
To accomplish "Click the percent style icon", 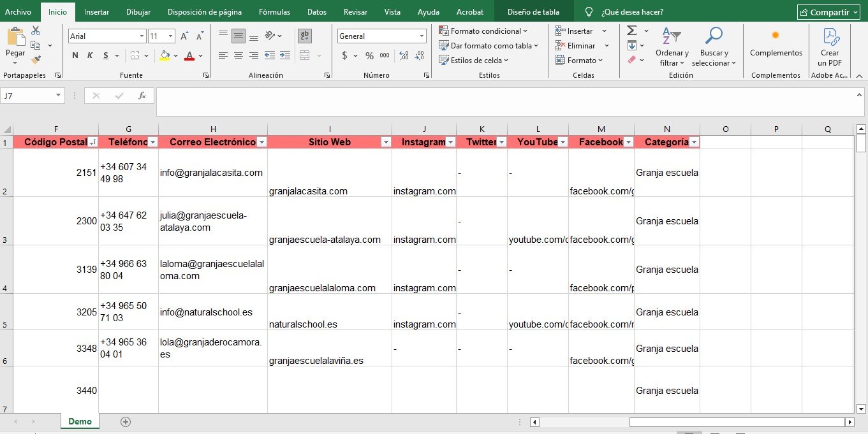I will click(x=369, y=55).
